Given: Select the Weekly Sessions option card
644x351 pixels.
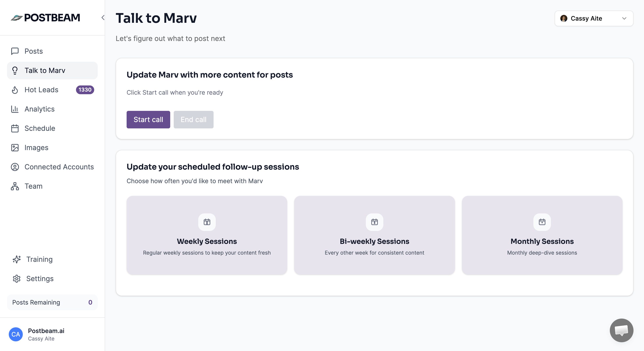Looking at the screenshot, I should click(207, 235).
